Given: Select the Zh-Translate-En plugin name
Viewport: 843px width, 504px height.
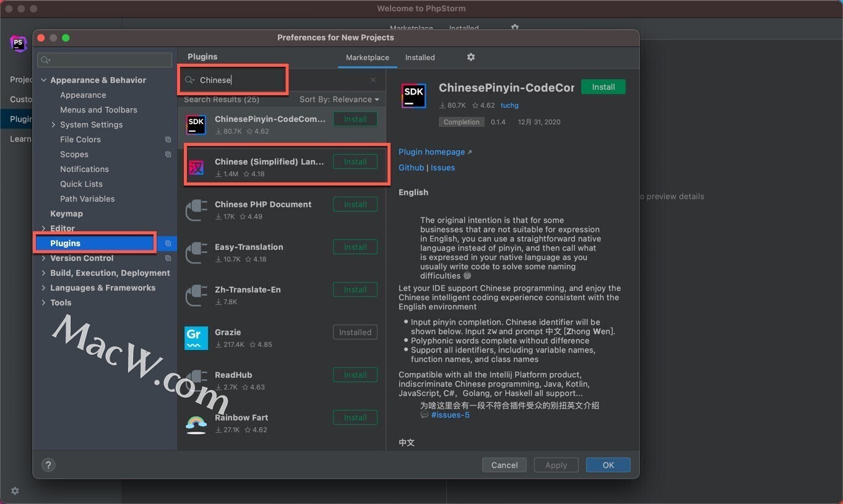Looking at the screenshot, I should (248, 290).
